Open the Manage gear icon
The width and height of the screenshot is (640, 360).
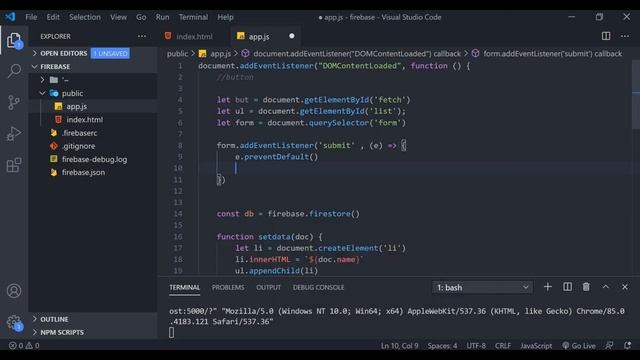pos(14,322)
